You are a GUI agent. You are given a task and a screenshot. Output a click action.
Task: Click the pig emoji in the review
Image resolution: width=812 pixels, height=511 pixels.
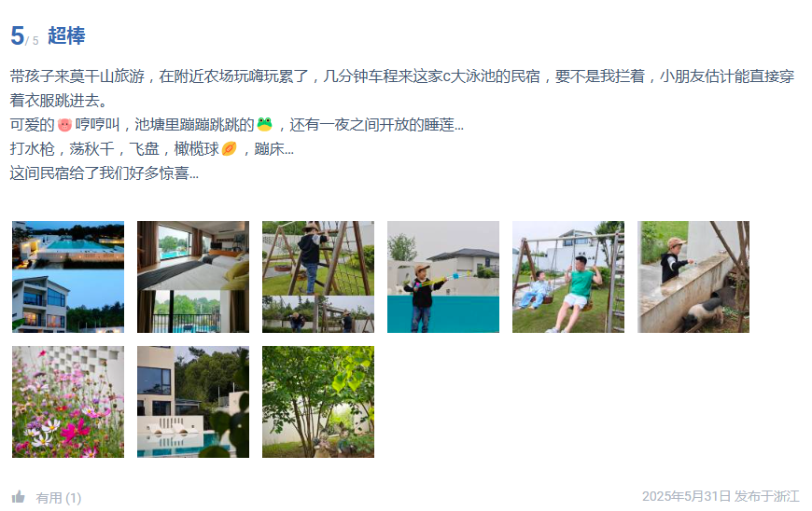point(64,125)
